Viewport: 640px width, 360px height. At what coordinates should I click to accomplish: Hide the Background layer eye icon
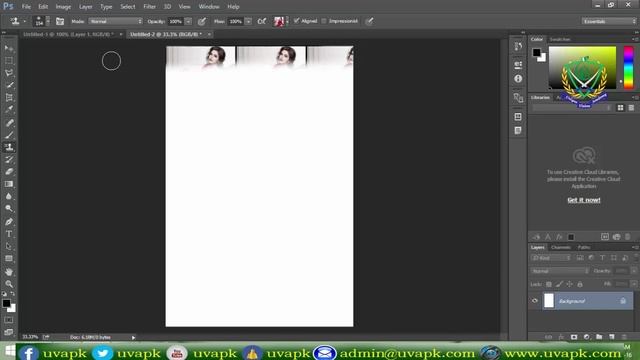coord(535,301)
